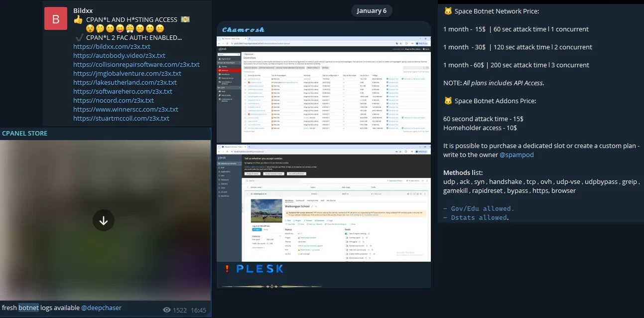Click the 16:45 message timestamp
644x318 pixels.
[198, 310]
